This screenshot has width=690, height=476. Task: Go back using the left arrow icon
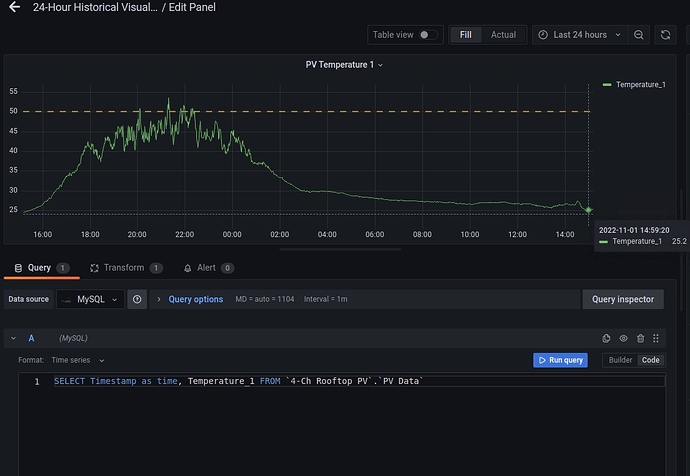coord(15,7)
